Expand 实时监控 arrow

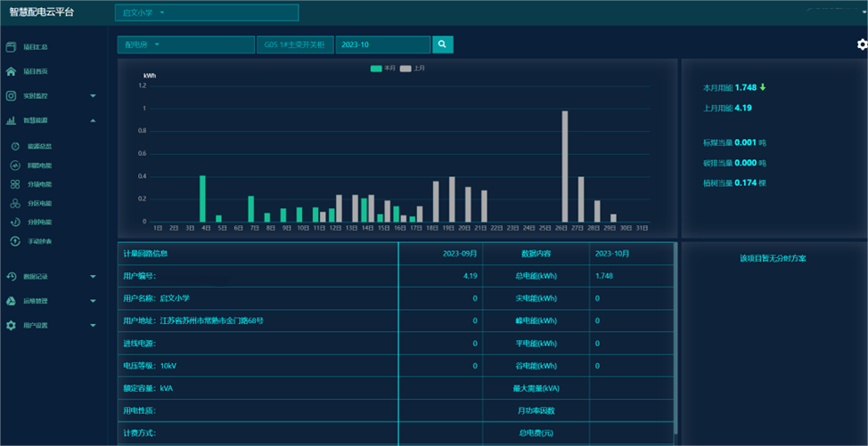coord(93,96)
